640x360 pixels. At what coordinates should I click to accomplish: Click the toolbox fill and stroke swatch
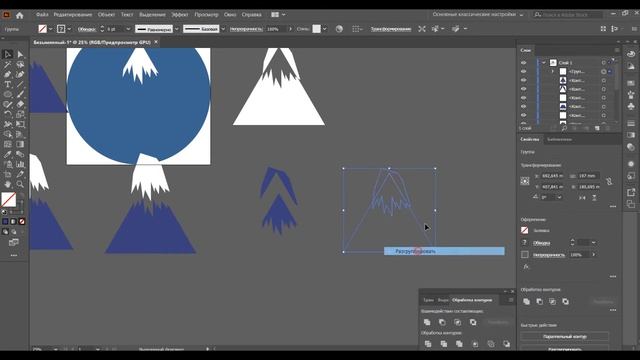[9, 200]
